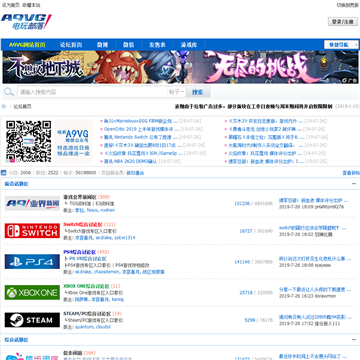Click topic count 5299 in the Steam row

tap(250, 320)
